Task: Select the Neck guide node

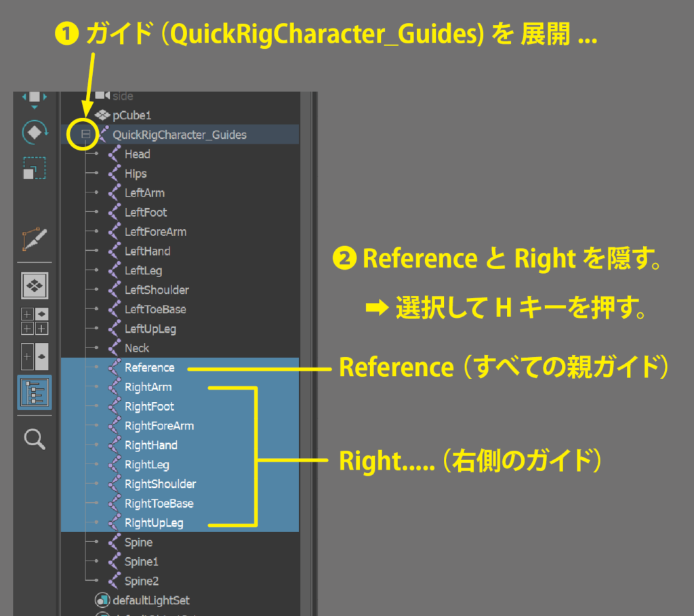Action: (137, 348)
